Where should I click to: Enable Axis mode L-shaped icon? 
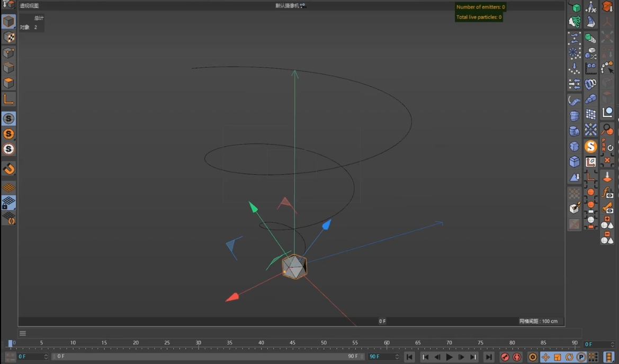click(8, 99)
